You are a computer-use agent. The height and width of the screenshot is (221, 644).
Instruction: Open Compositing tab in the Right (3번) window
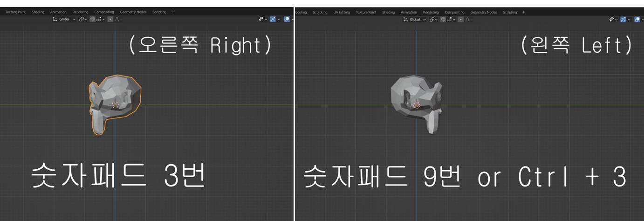click(104, 12)
